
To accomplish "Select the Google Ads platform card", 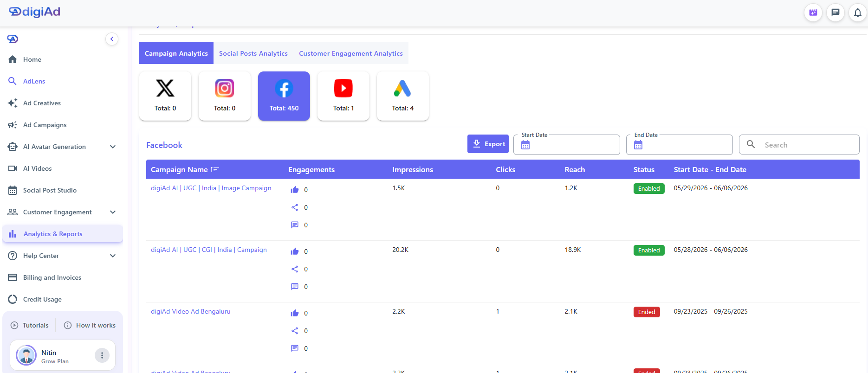I will [x=403, y=96].
